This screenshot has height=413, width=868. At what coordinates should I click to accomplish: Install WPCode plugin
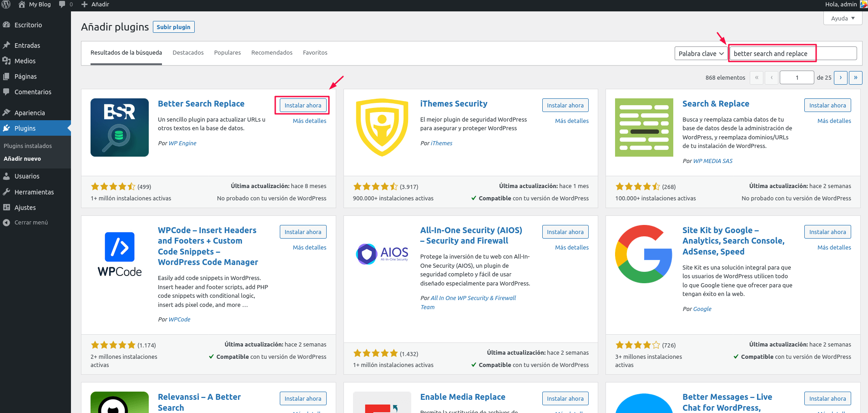303,232
